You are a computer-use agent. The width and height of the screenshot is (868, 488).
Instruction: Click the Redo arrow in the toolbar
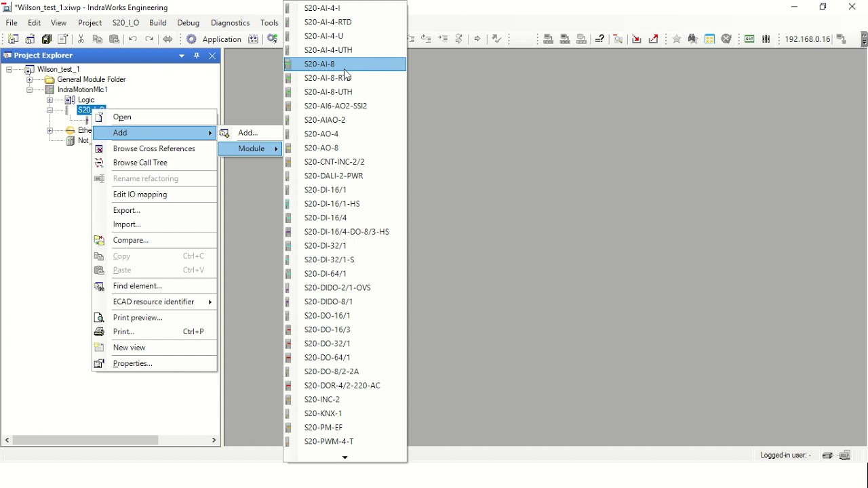149,39
